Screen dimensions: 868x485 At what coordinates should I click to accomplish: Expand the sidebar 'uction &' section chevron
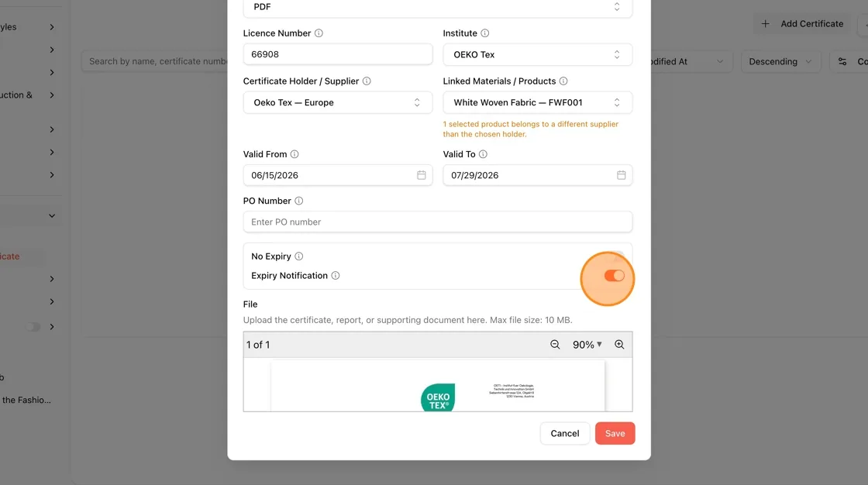coord(51,95)
